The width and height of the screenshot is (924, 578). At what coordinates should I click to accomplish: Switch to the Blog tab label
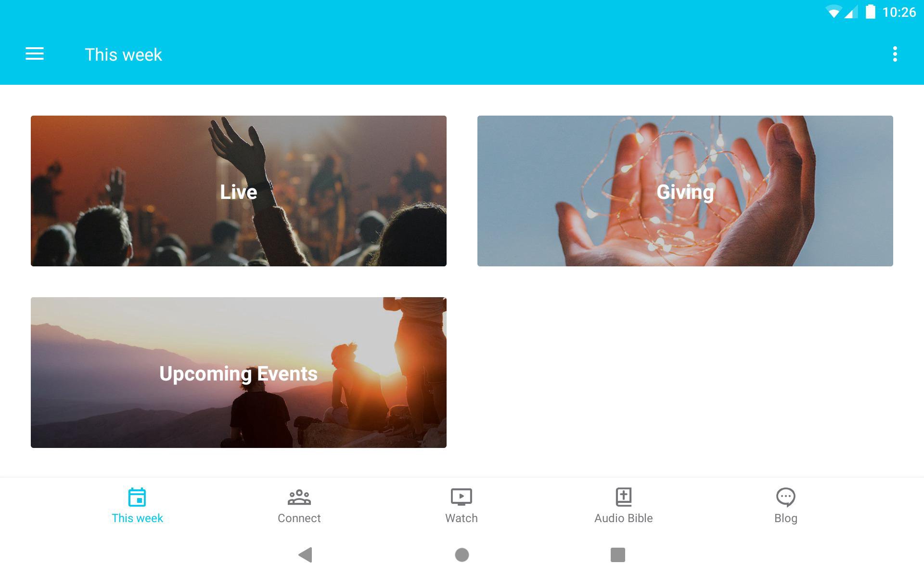pos(785,518)
